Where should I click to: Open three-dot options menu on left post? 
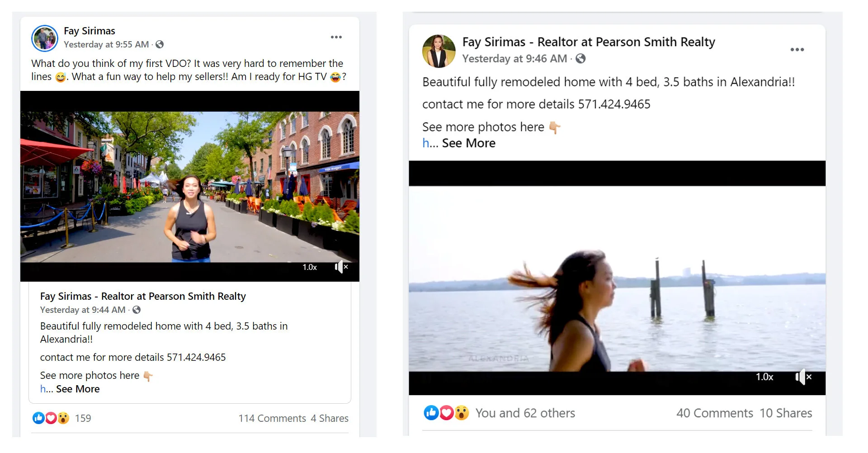point(336,37)
